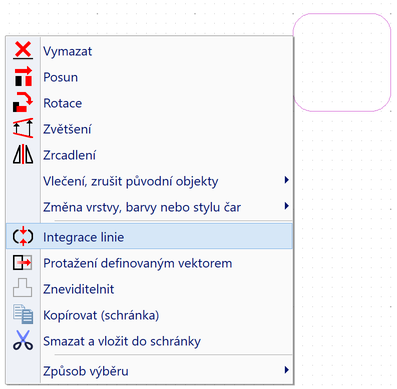Click the Integrace linie icon

pos(23,236)
